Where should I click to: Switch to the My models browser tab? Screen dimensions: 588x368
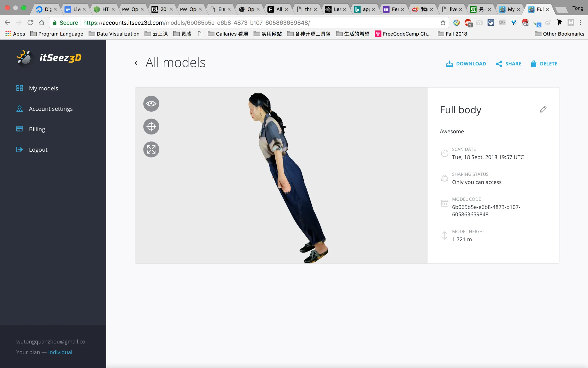509,9
